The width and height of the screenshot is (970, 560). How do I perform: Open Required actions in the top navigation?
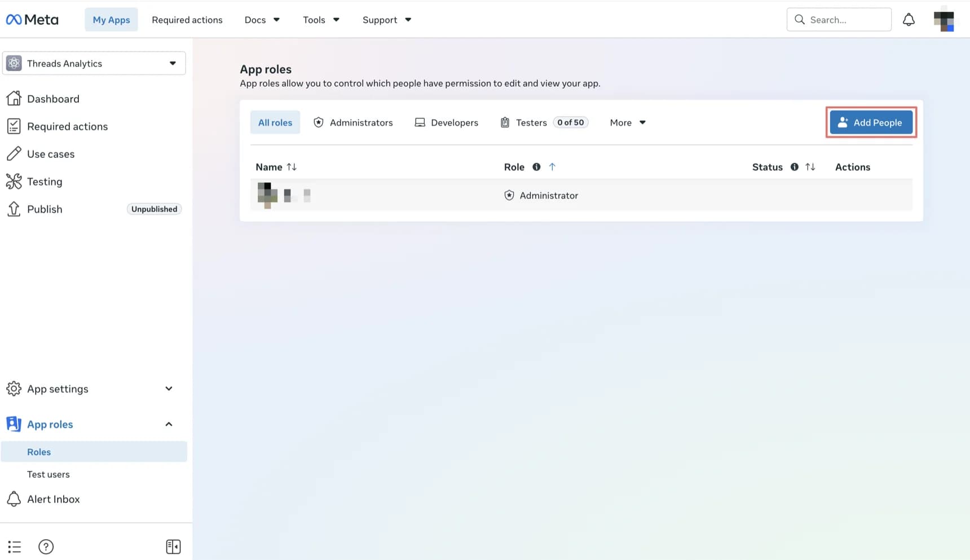(x=187, y=20)
